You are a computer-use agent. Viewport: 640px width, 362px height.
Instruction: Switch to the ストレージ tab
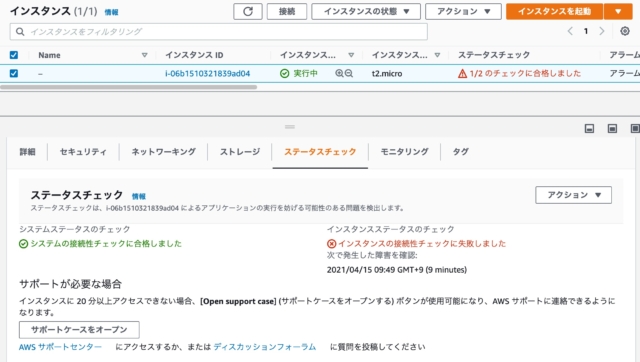[x=240, y=152]
